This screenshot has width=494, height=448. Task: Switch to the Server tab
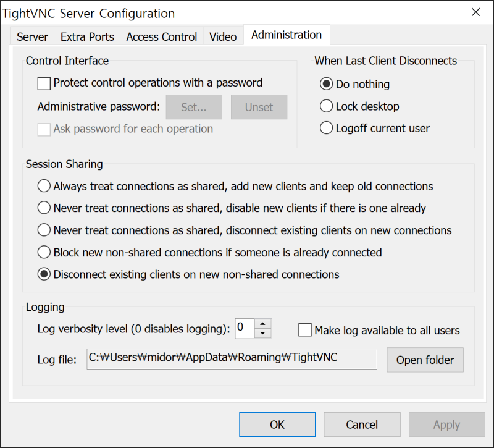tap(31, 36)
